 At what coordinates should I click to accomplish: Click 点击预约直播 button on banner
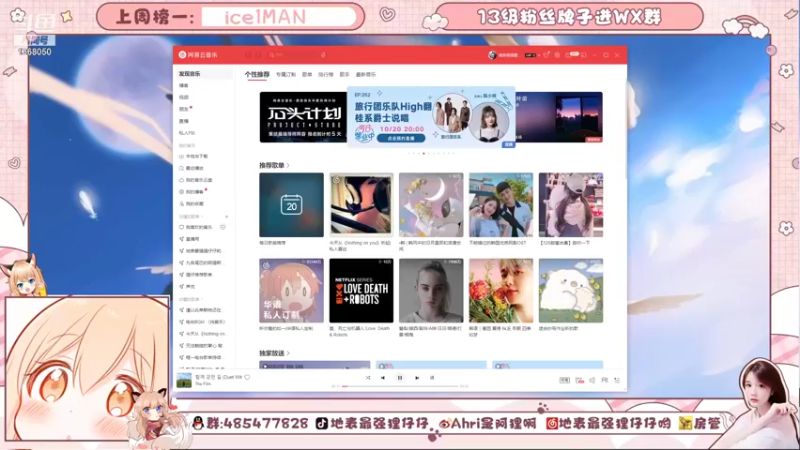pos(401,138)
